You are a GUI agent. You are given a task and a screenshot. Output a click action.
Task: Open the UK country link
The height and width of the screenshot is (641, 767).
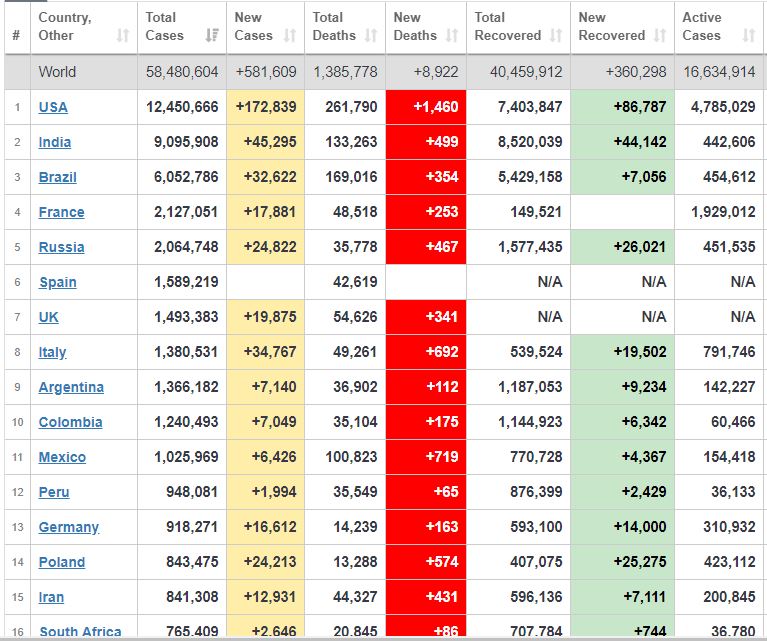click(49, 317)
